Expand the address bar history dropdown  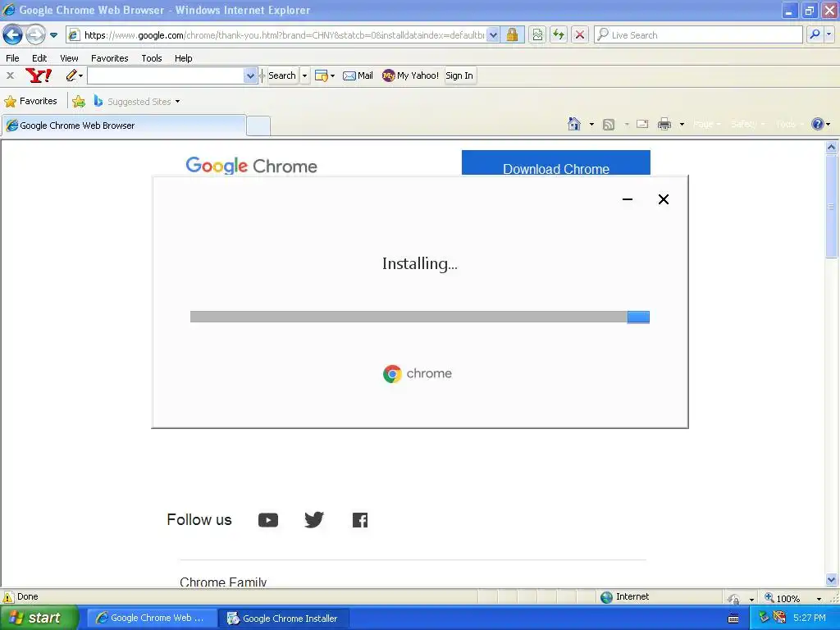tap(493, 35)
